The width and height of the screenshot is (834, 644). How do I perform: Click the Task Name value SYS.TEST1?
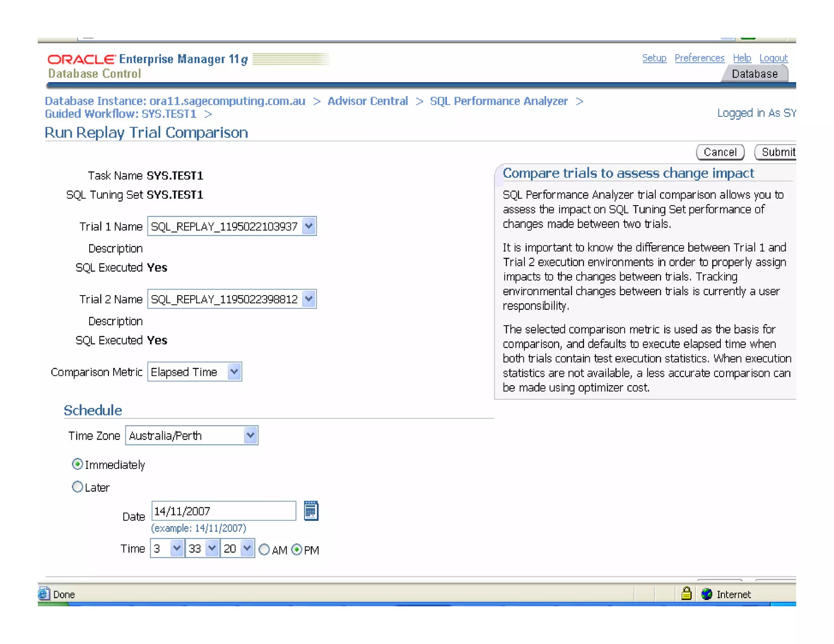point(175,175)
